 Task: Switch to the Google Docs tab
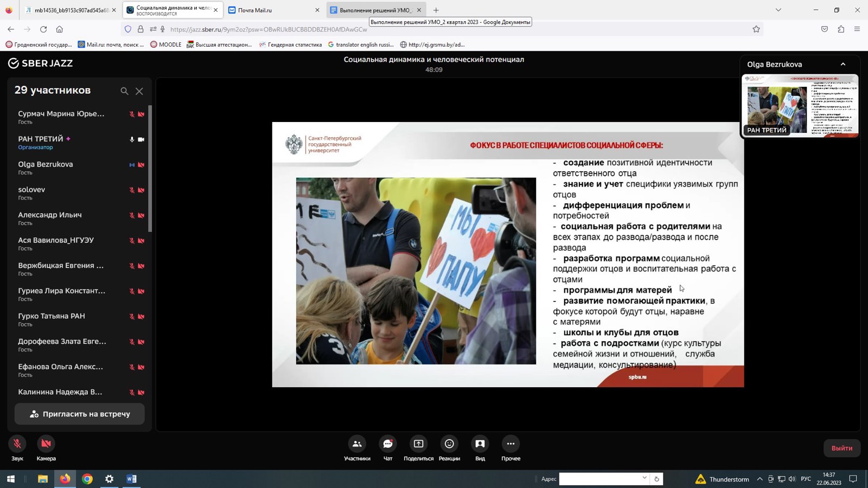(x=374, y=10)
